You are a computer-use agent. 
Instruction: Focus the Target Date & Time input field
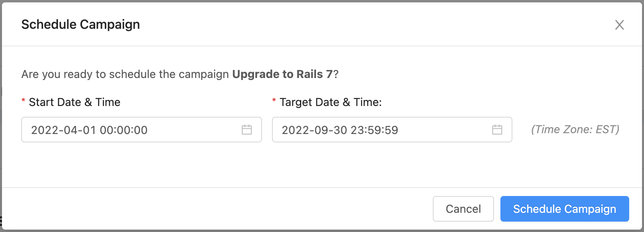[x=392, y=130]
